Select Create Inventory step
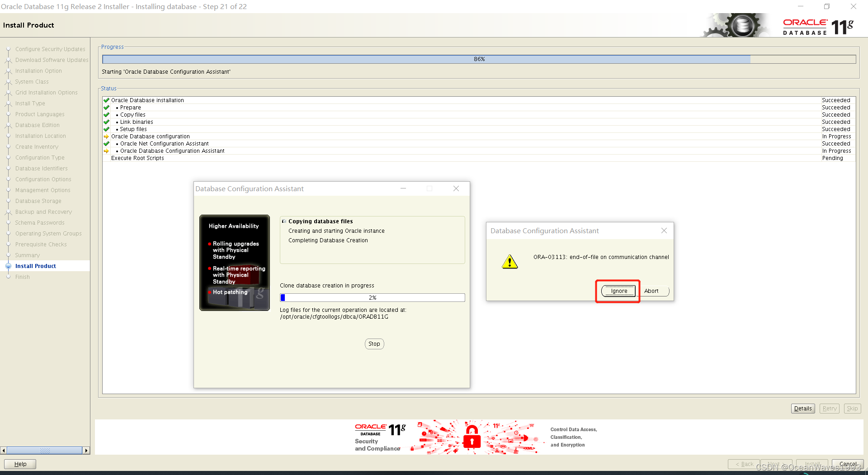This screenshot has height=475, width=868. pyautogui.click(x=37, y=147)
